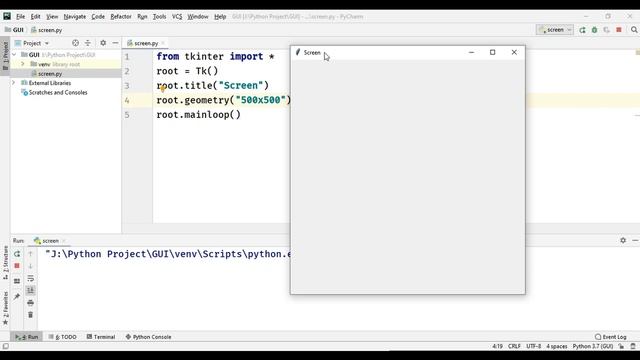Clear console with trash icon
The image size is (640, 360).
click(x=30, y=315)
